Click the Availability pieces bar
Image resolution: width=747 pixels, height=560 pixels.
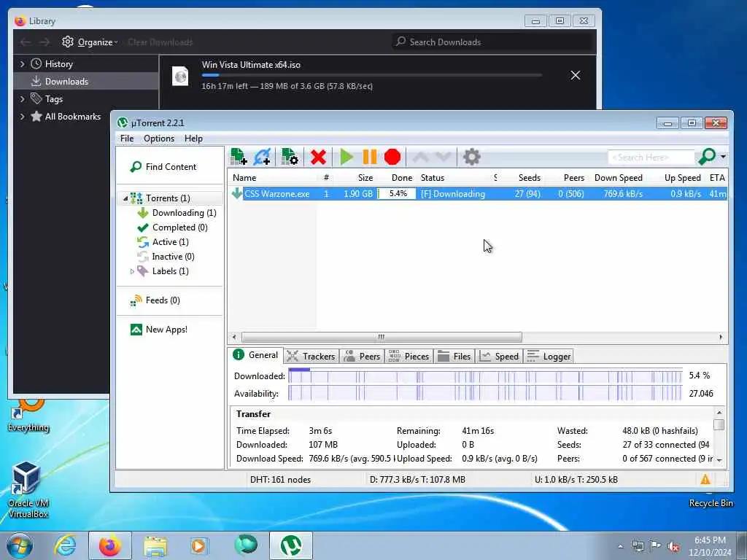[485, 393]
